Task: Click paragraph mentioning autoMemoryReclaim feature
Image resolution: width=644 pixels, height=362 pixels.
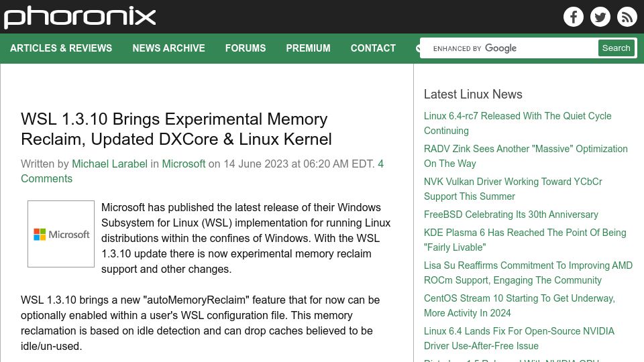Action: click(x=200, y=323)
